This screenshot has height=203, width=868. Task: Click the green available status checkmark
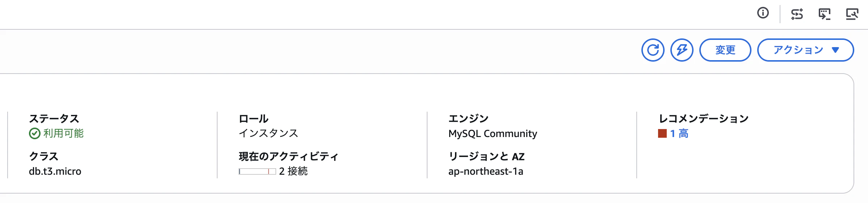(x=34, y=134)
